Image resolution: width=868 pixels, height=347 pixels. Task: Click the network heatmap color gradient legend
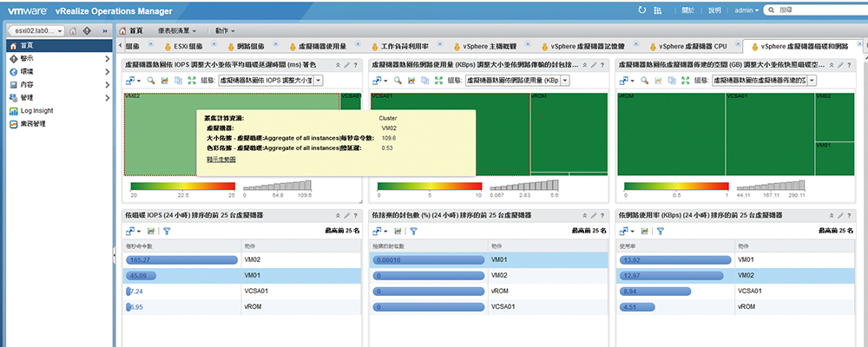point(429,187)
